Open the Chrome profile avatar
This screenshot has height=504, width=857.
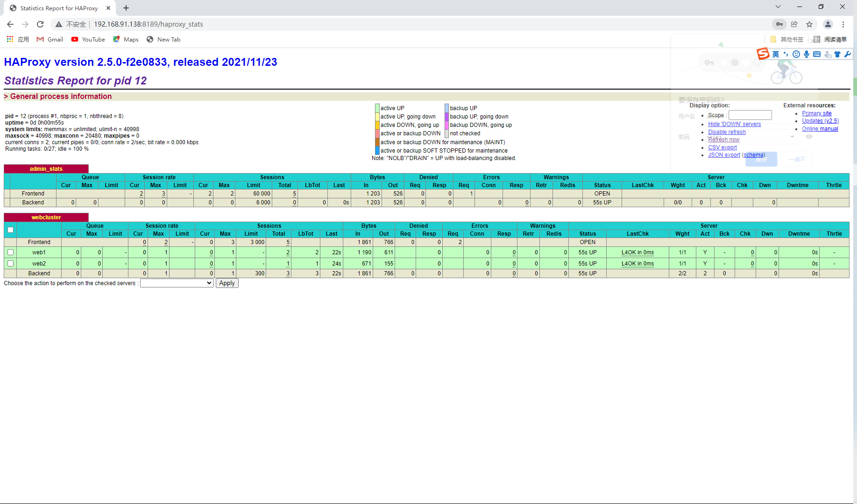pyautogui.click(x=828, y=24)
